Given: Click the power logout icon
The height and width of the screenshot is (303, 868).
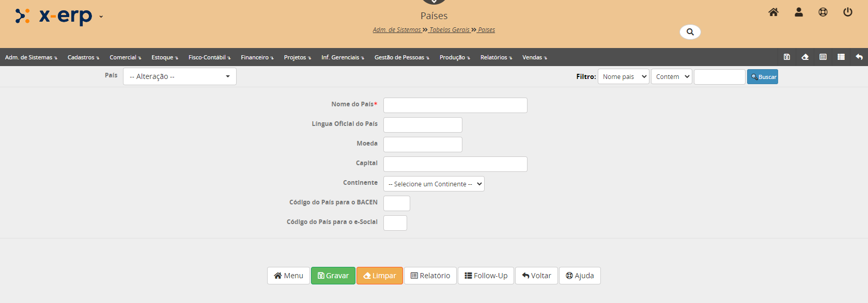Looking at the screenshot, I should click(x=848, y=12).
